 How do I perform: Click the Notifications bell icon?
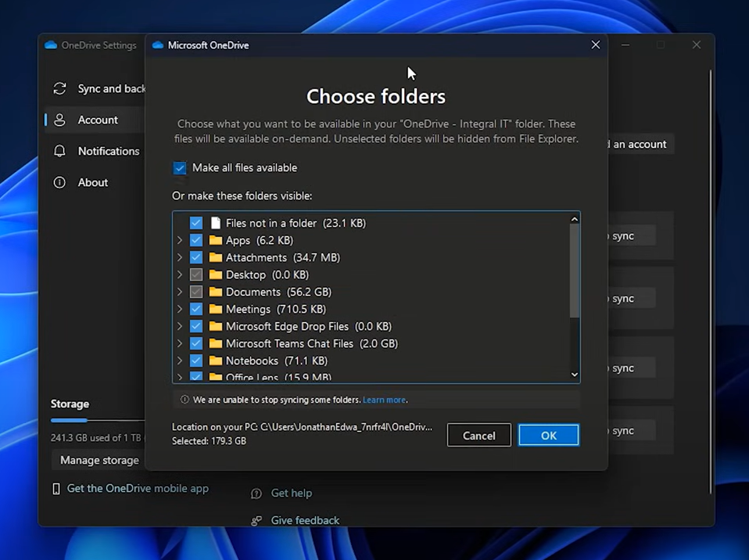(59, 151)
